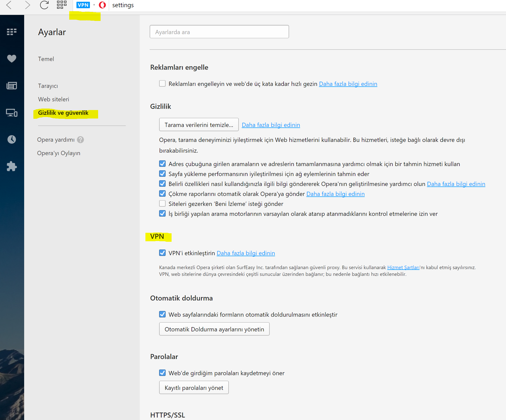Open the News sidebar icon
The image size is (506, 420).
(x=12, y=86)
